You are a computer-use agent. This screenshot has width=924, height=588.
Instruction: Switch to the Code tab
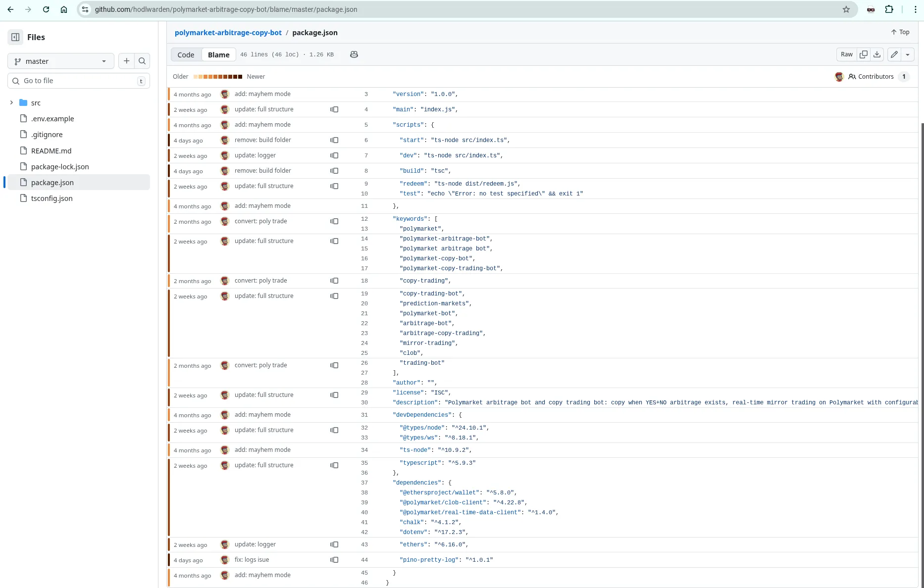[x=186, y=54]
